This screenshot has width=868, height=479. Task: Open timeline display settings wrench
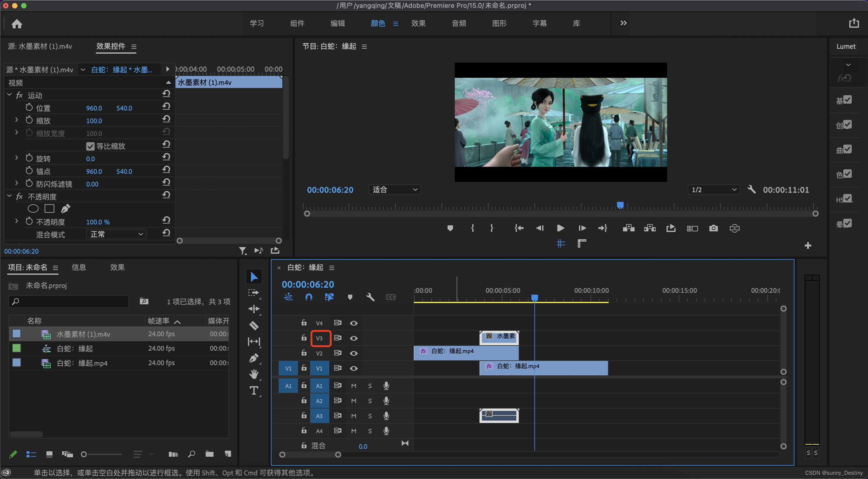[370, 297]
